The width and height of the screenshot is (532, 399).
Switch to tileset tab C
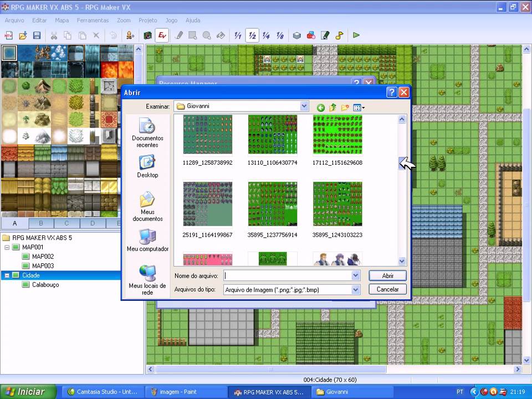click(x=67, y=223)
